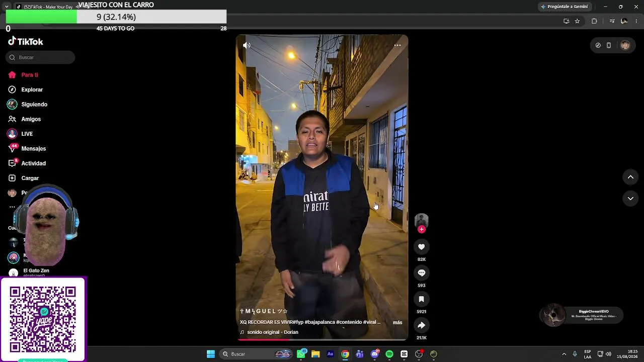The height and width of the screenshot is (362, 644).
Task: Open the Chrome tab search dropdown arrow
Action: click(x=7, y=7)
